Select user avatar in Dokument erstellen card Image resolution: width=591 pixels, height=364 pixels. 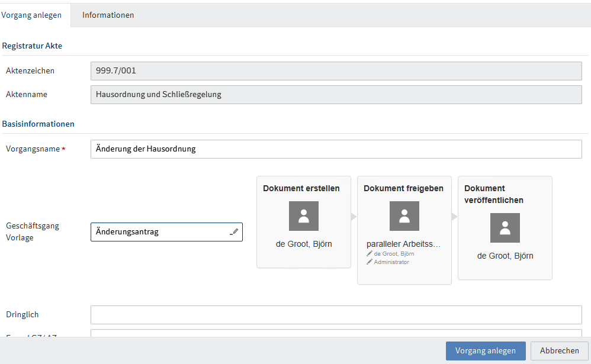tap(303, 216)
